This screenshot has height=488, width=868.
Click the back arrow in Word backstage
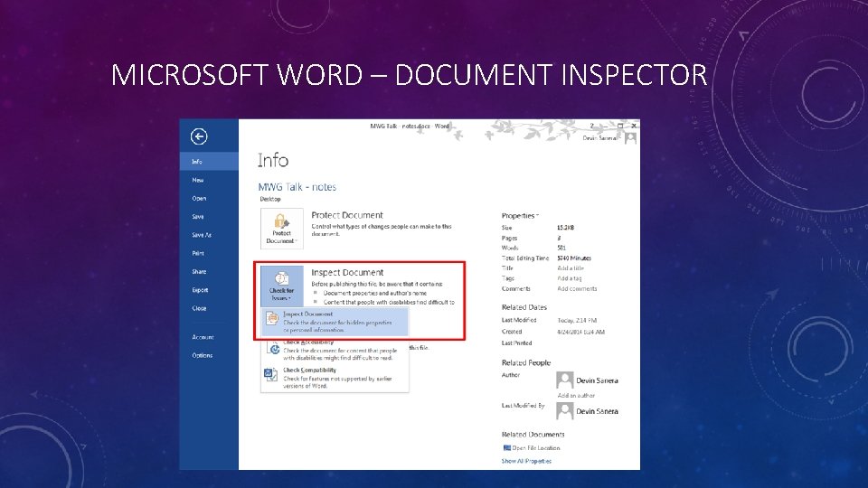[199, 136]
